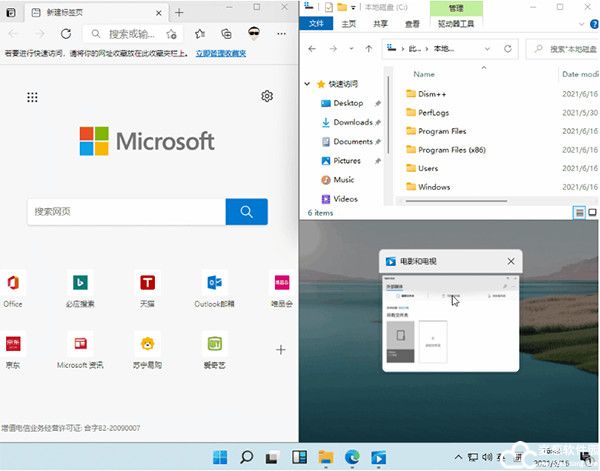
Task: Click the Edge profile avatar
Action: (254, 34)
